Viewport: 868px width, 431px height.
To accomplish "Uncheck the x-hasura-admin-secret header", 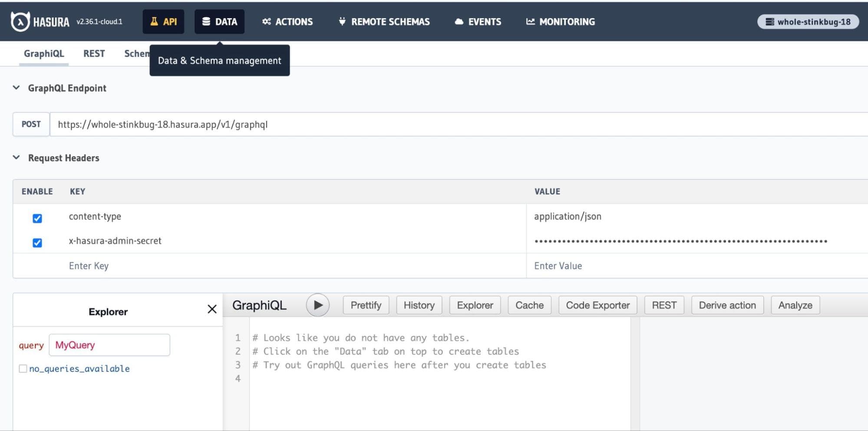I will pyautogui.click(x=37, y=242).
